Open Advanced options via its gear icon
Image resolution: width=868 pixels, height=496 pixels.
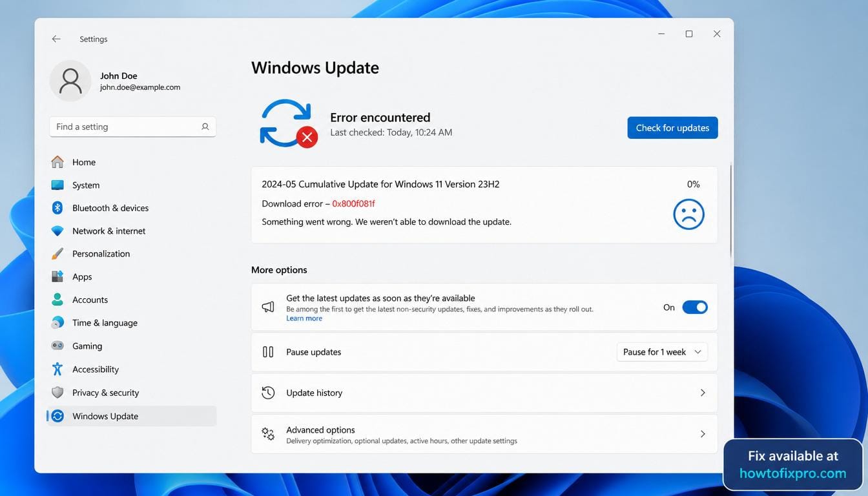click(268, 434)
